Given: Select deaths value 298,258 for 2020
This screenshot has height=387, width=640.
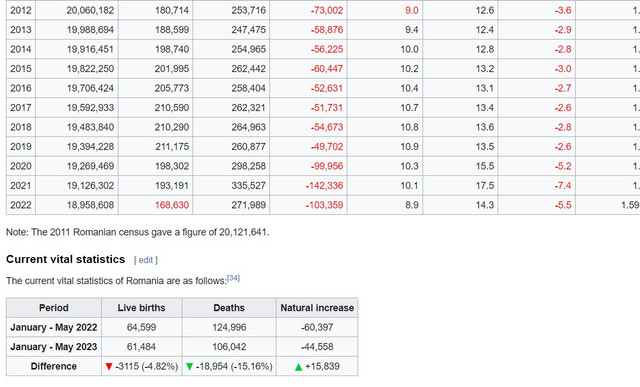Looking at the screenshot, I should tap(249, 166).
